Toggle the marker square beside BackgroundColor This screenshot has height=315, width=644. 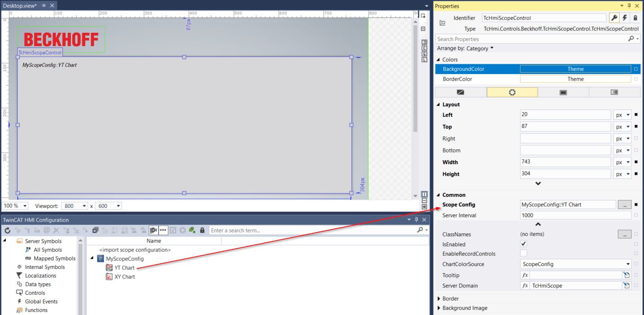[635, 69]
